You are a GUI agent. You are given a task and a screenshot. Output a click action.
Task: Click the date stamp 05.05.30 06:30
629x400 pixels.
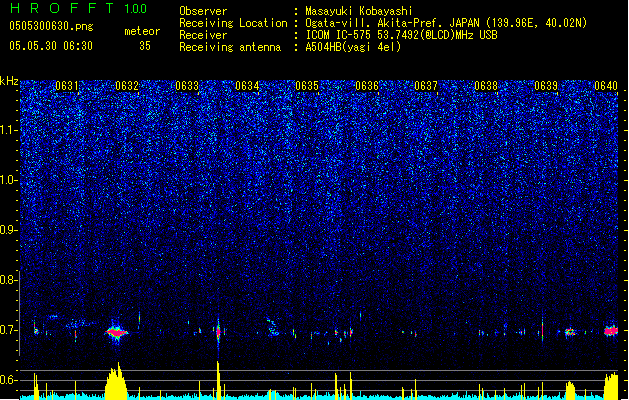(51, 45)
